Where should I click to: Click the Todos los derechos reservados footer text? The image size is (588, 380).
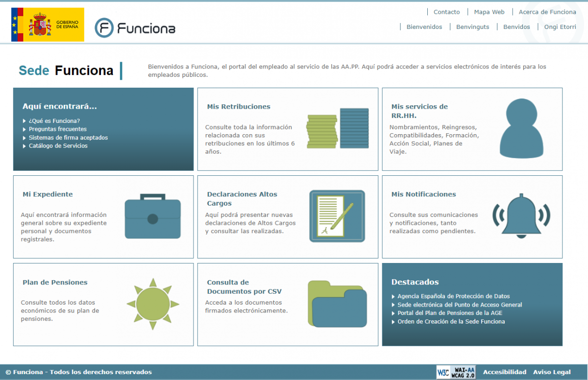coord(101,372)
